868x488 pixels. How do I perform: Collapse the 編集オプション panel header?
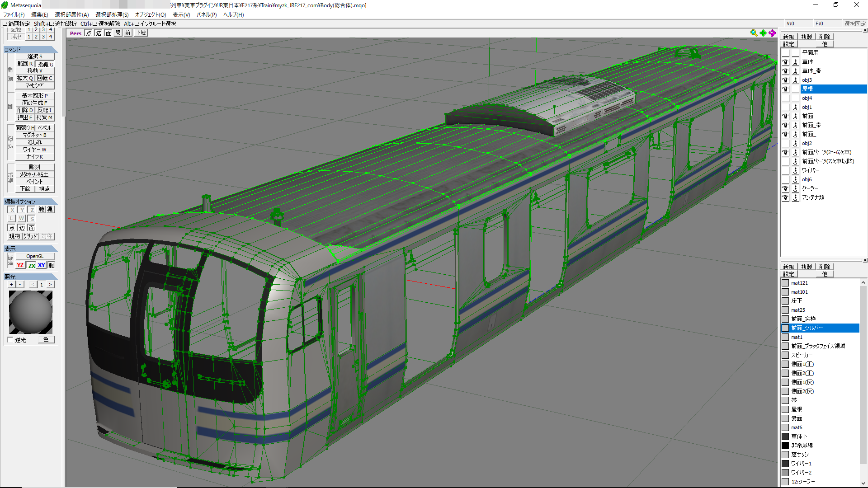tap(31, 202)
